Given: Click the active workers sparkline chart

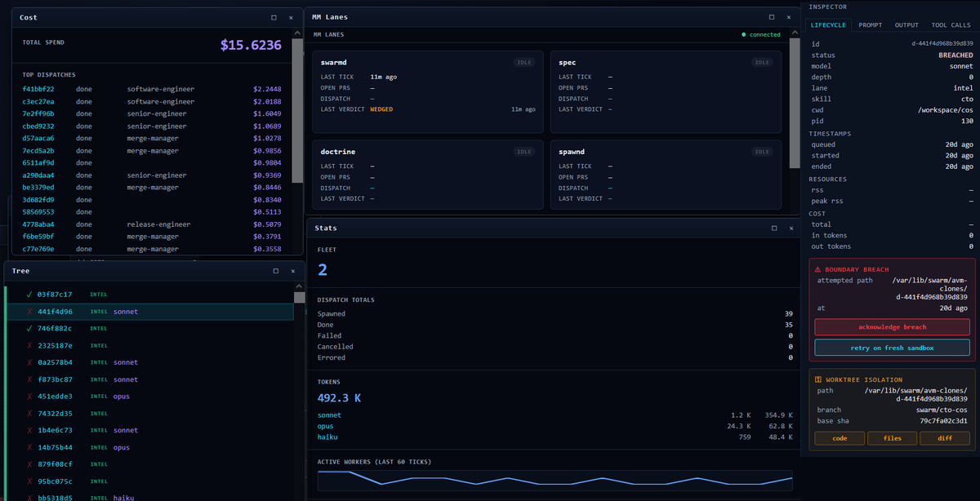Looking at the screenshot, I should tap(555, 481).
